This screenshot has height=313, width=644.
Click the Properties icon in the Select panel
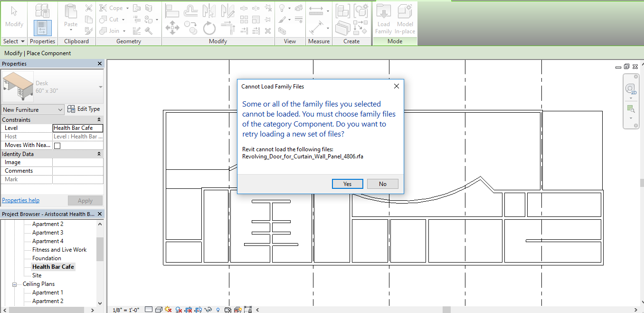pos(42,28)
